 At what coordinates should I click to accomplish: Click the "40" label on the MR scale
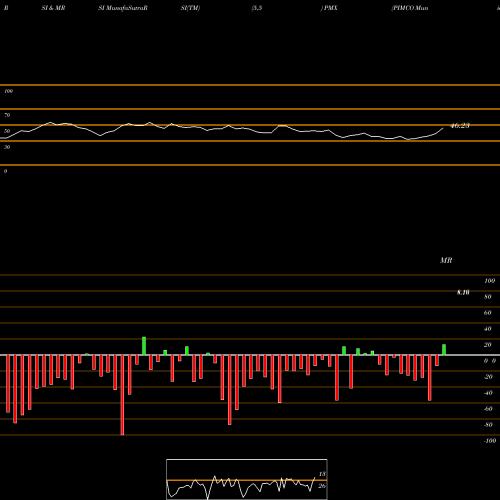[x=488, y=329]
